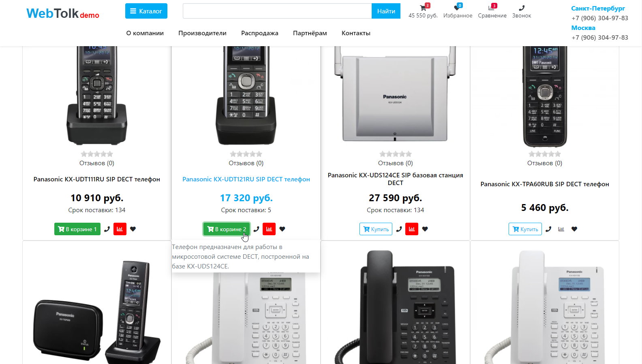Add Panasonic KX-UDS124CE to favorites heart
Image resolution: width=642 pixels, height=364 pixels.
425,229
